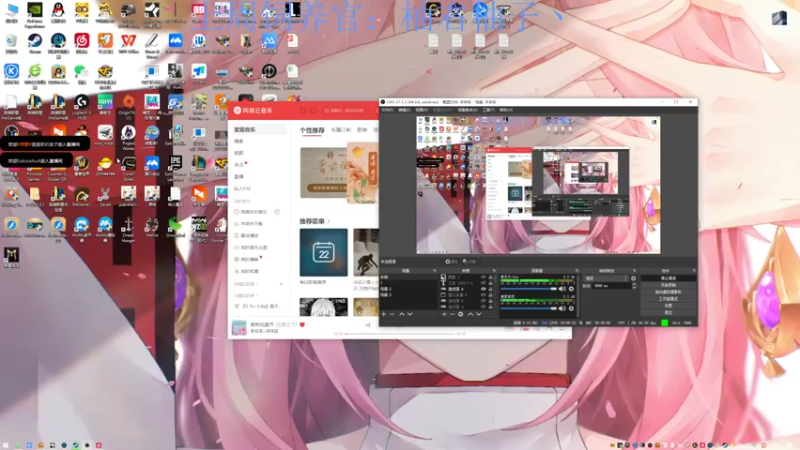The image size is (800, 450).
Task: Open the OBS Audio Mixer pop-out icon
Action: (577, 270)
